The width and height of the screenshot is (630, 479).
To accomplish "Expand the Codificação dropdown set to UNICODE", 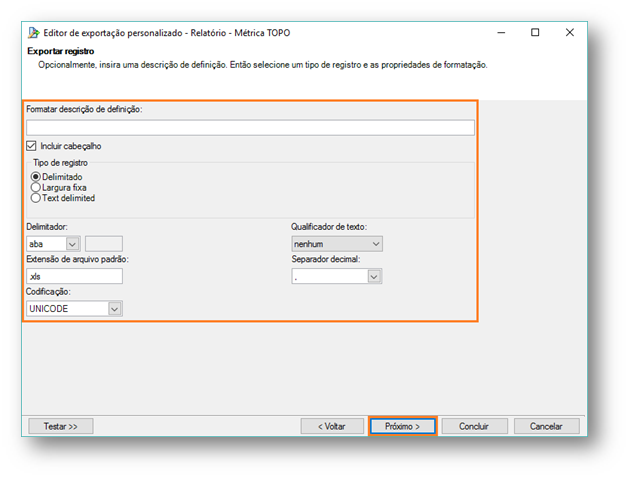I will click(x=114, y=309).
